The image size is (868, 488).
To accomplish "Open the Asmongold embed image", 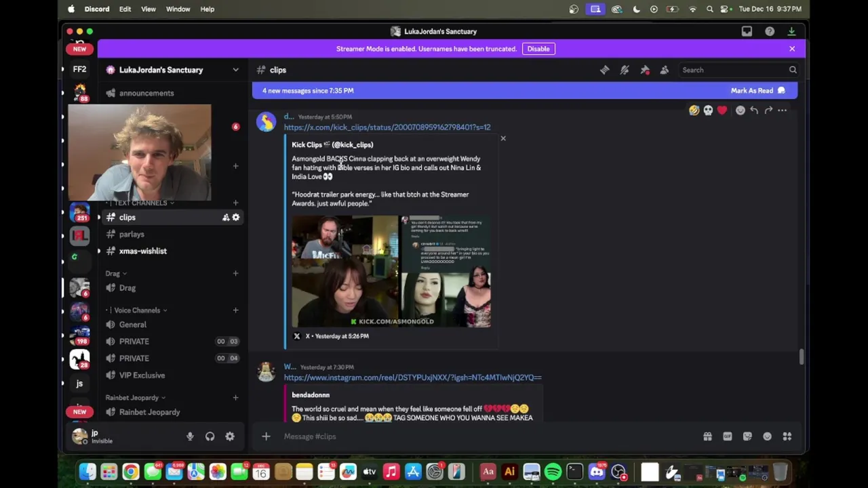I will click(391, 271).
